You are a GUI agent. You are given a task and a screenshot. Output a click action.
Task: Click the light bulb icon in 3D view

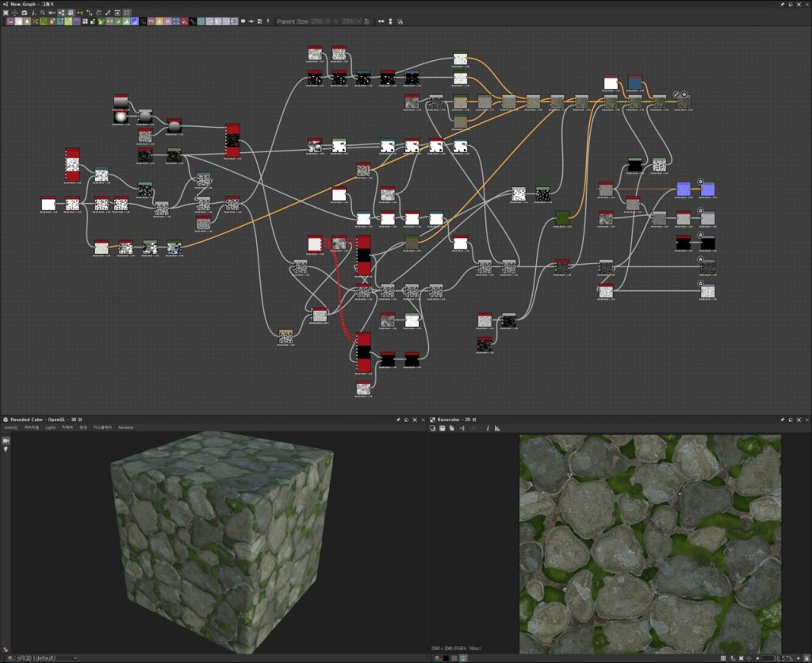tap(6, 450)
